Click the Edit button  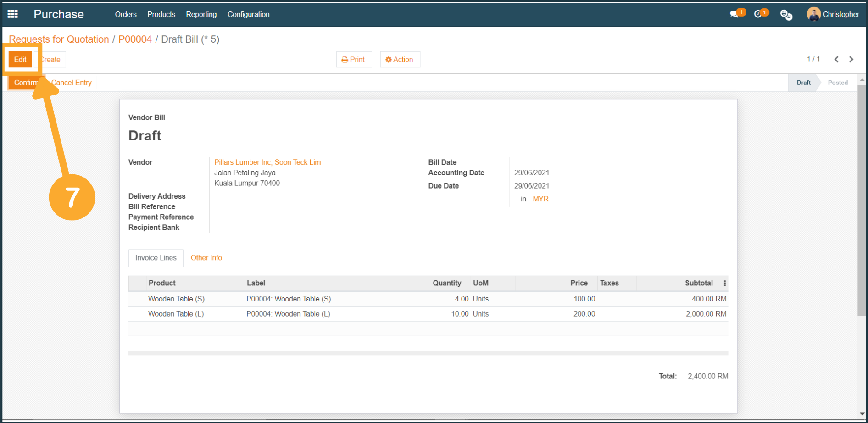(x=20, y=60)
